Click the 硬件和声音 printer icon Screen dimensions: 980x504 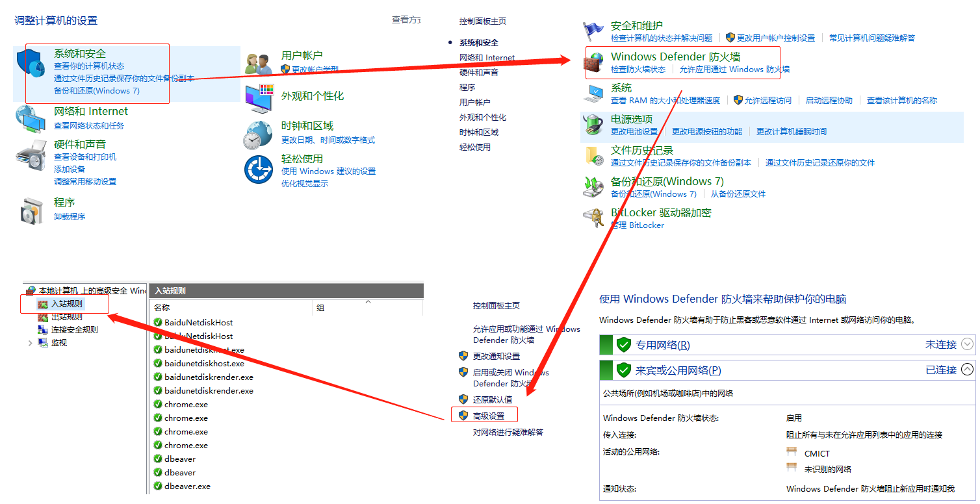click(x=31, y=154)
